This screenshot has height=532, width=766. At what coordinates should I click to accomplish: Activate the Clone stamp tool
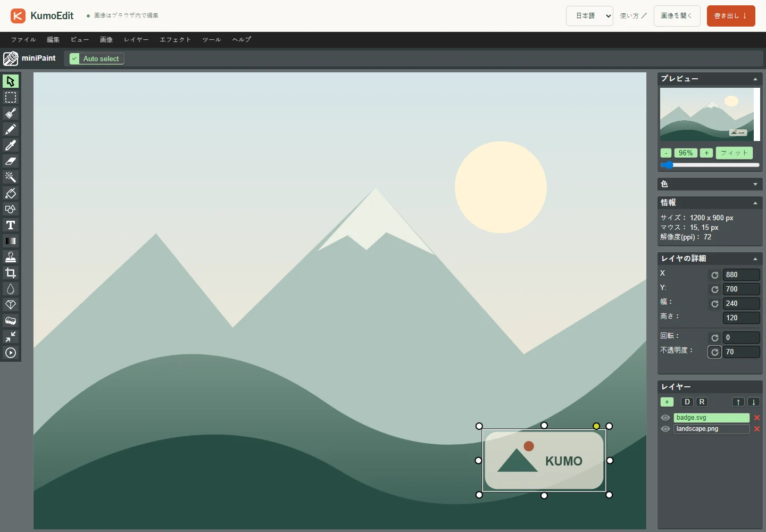(11, 257)
